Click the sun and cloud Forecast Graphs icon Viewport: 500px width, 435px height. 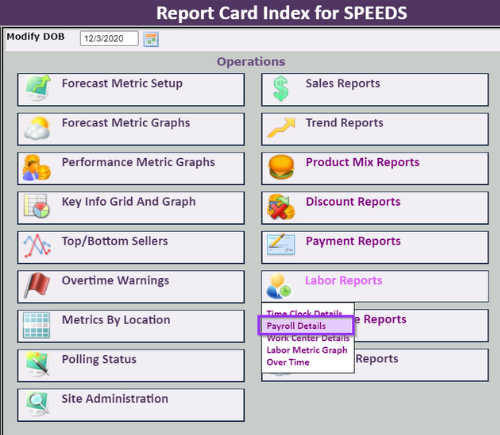37,128
